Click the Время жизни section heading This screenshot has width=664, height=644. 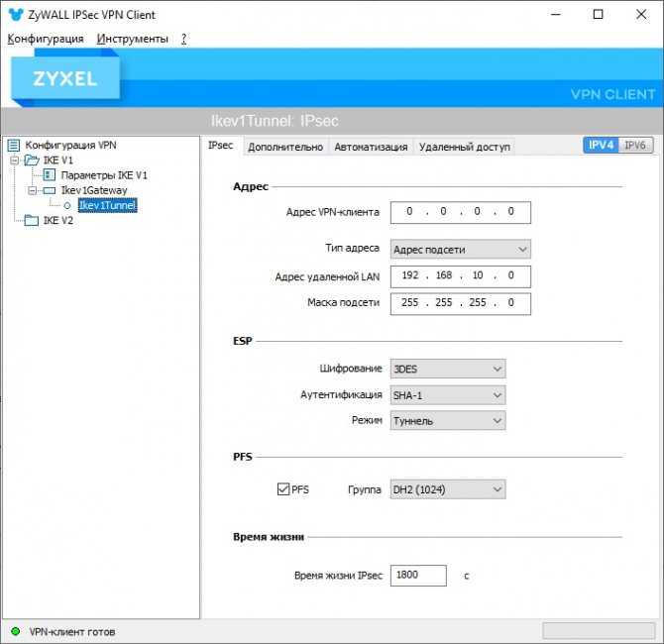269,537
